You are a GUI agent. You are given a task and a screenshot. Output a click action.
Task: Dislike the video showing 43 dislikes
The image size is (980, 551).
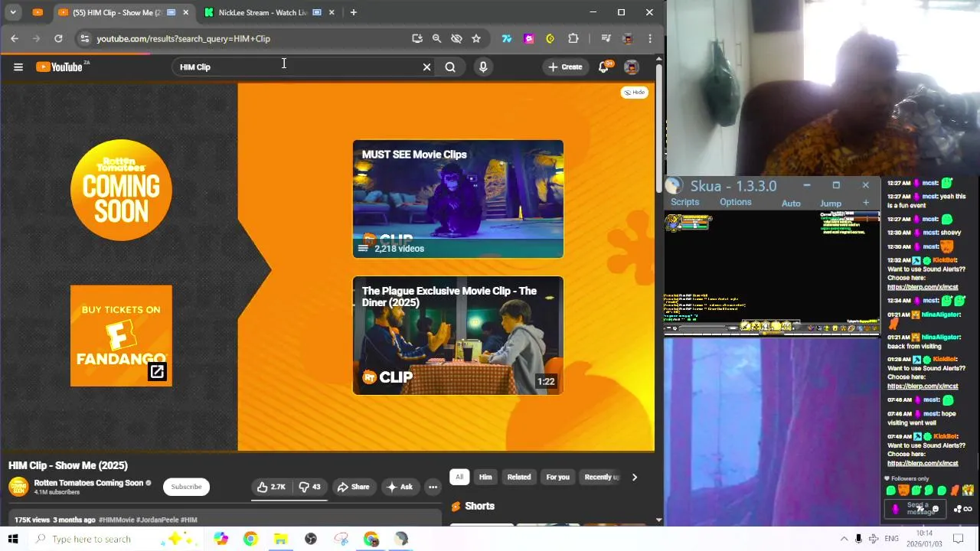tap(310, 487)
